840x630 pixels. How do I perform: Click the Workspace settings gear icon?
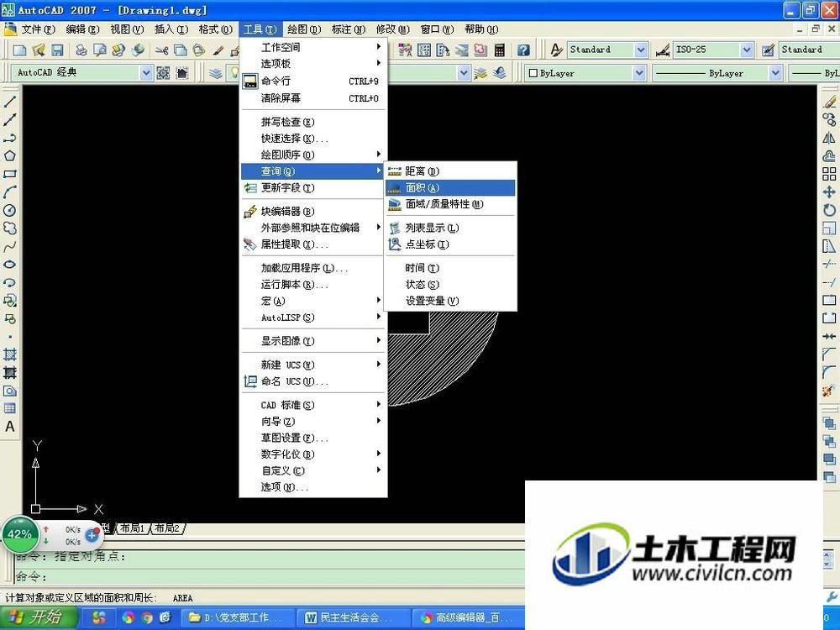(x=164, y=73)
